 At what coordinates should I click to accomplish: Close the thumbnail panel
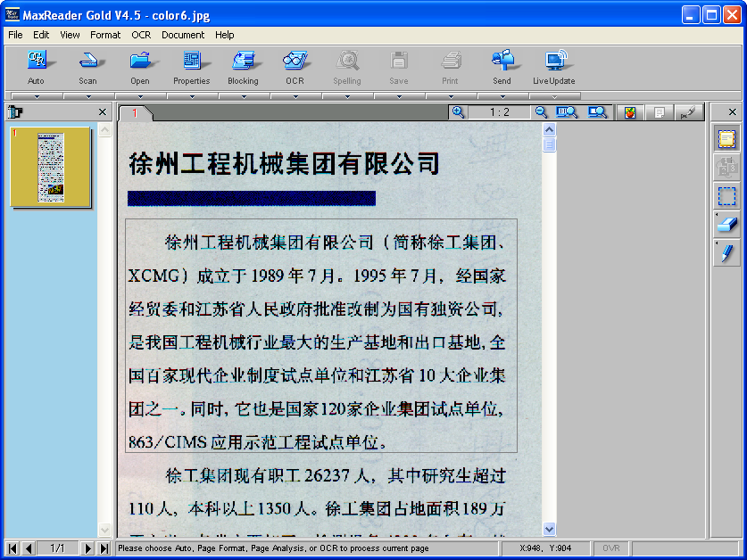tap(103, 111)
